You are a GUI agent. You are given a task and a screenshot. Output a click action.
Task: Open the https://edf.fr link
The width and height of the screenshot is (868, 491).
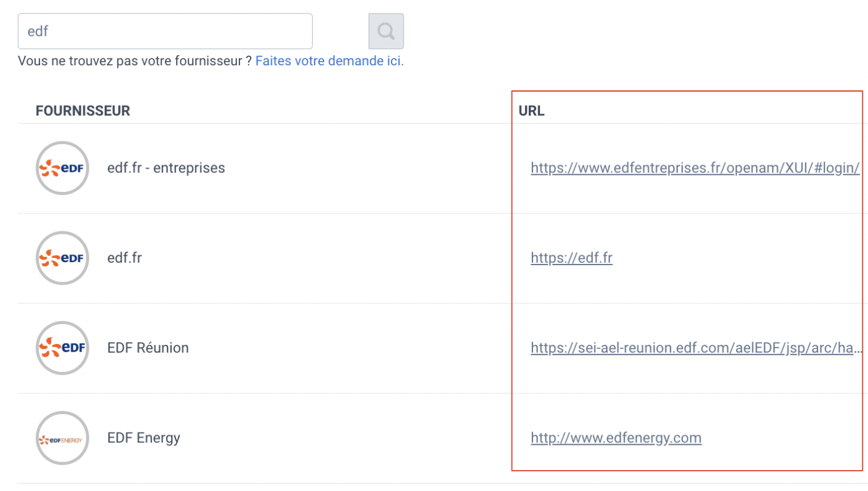[x=571, y=258]
